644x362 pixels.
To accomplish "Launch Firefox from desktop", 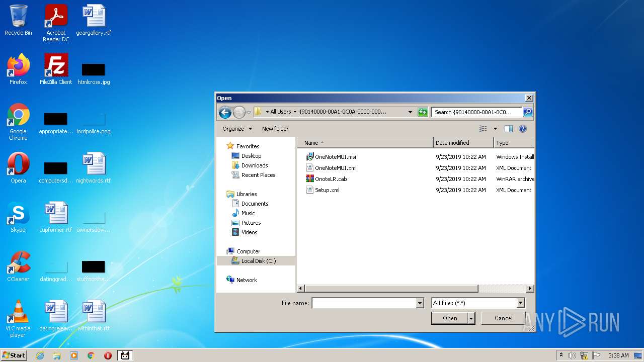I will (x=18, y=69).
